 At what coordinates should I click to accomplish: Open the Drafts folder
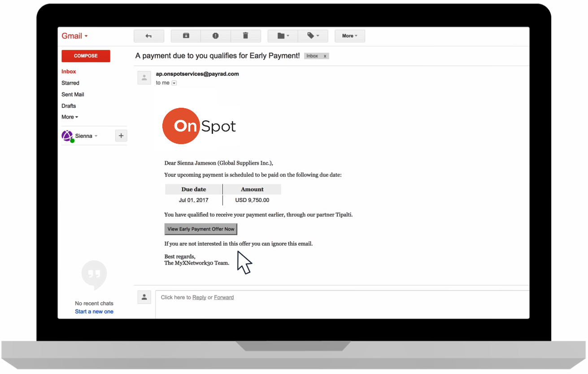coord(69,106)
